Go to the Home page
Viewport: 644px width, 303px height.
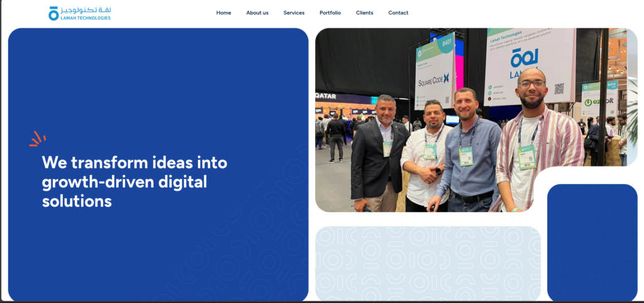tap(223, 13)
